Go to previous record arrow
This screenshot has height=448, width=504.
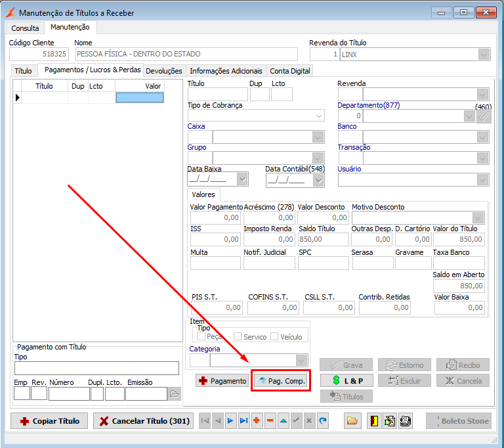[218, 420]
